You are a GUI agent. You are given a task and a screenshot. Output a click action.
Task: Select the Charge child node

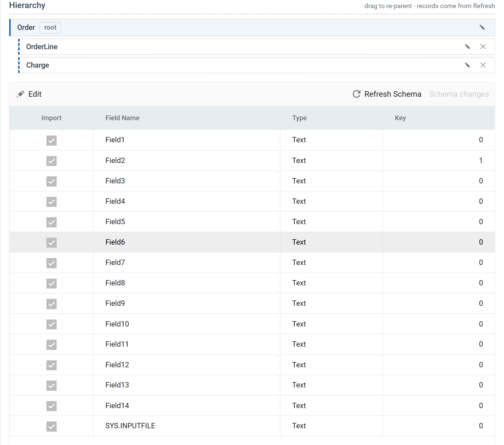[x=257, y=65]
